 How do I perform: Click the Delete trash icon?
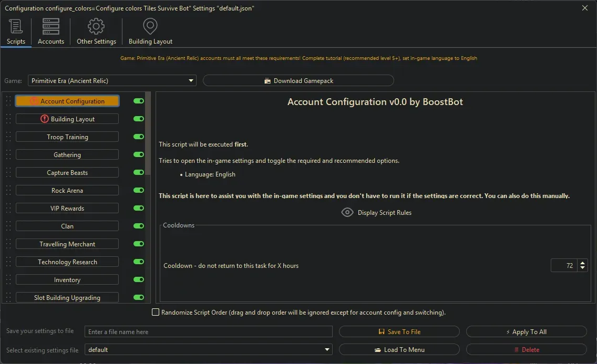point(516,349)
